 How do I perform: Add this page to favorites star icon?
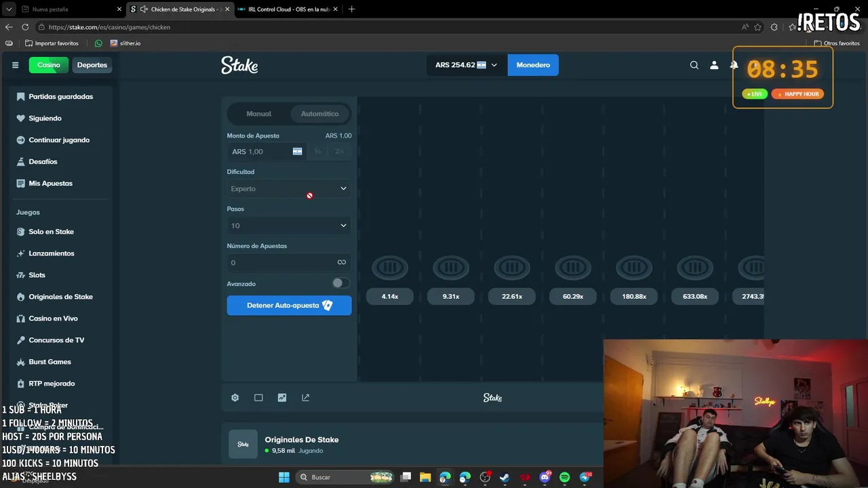(757, 27)
